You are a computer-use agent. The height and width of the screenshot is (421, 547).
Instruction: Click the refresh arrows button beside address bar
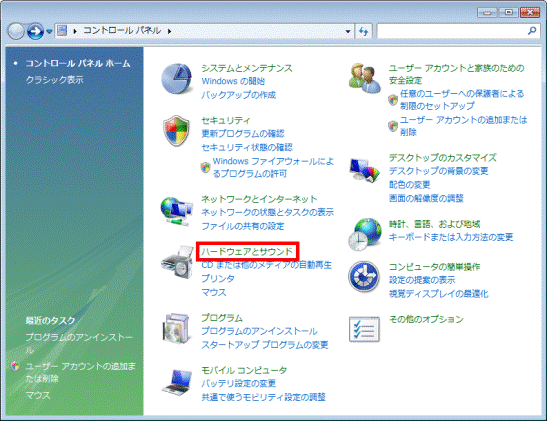point(364,31)
